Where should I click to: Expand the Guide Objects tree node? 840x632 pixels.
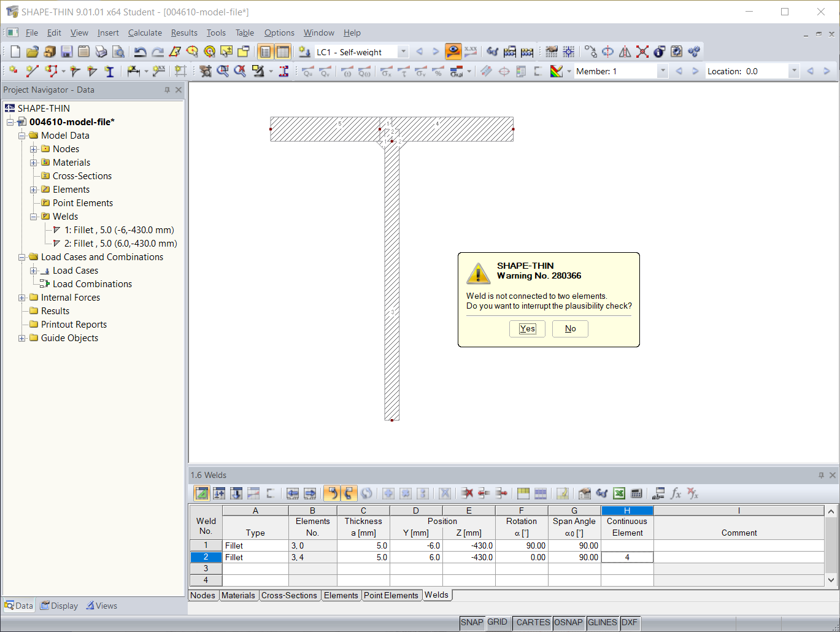(x=22, y=338)
